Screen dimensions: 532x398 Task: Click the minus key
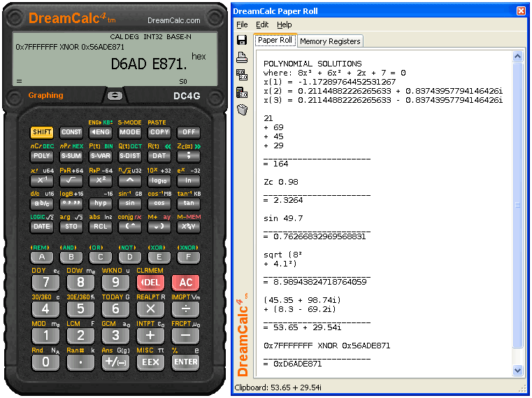[185, 335]
